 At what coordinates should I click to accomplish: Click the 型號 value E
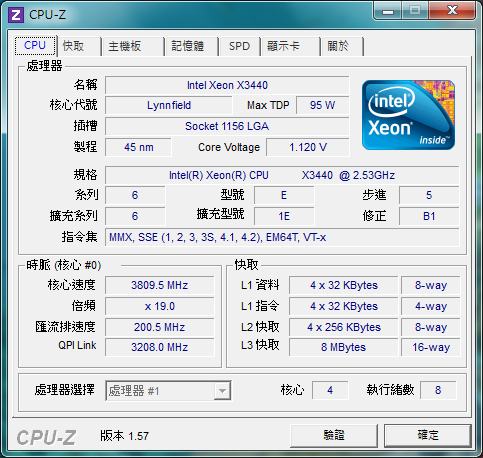[x=284, y=195]
